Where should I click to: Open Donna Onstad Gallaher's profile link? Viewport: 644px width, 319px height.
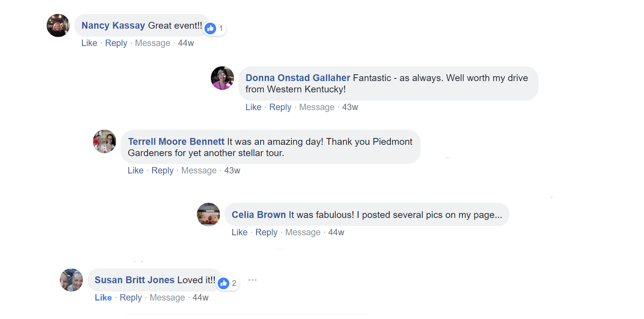click(x=298, y=78)
